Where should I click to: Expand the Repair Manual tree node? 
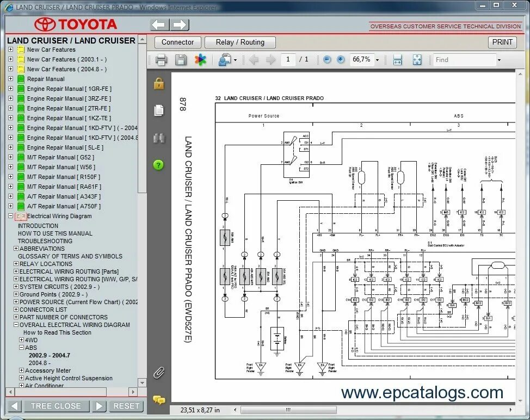(x=10, y=79)
